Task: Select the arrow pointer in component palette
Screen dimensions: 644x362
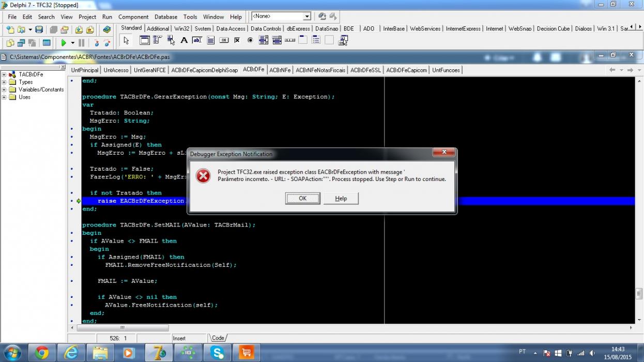Action: (x=127, y=40)
